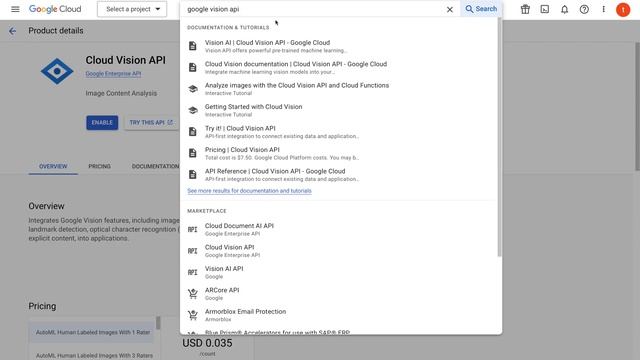Screen dimensions: 640x360
Task: Click document icon beside Vision AI result
Action: coord(193,46)
